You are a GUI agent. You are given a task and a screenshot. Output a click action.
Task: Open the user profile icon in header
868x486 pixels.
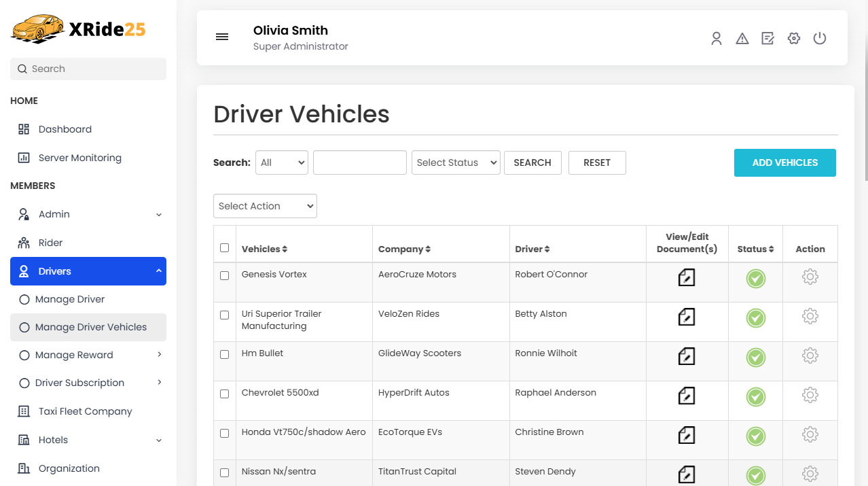tap(717, 39)
